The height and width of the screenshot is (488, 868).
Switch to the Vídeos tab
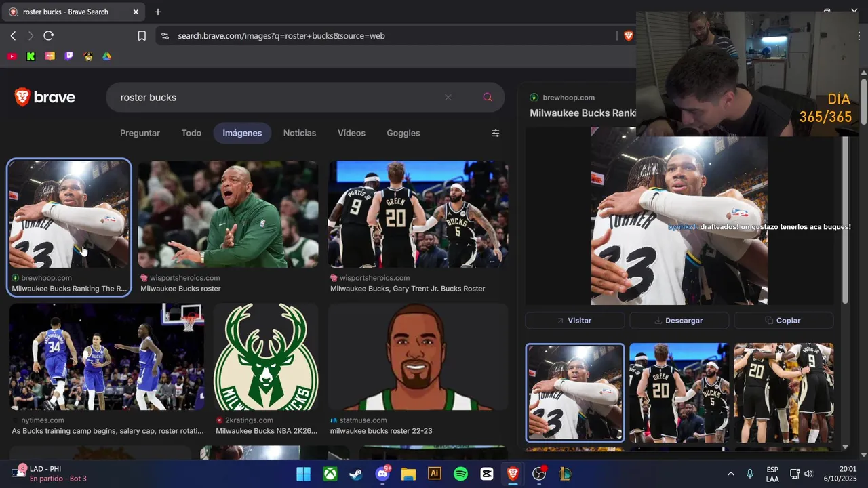point(351,134)
